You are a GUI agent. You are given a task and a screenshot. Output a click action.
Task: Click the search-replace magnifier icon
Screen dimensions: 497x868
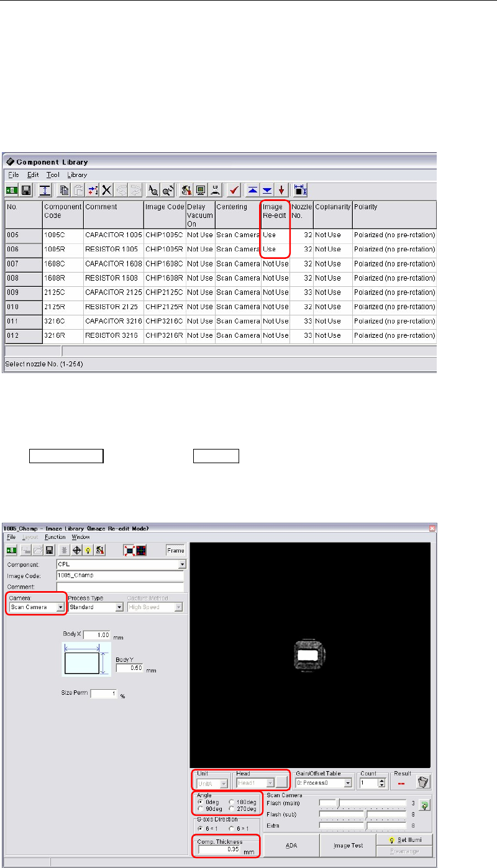click(x=166, y=191)
